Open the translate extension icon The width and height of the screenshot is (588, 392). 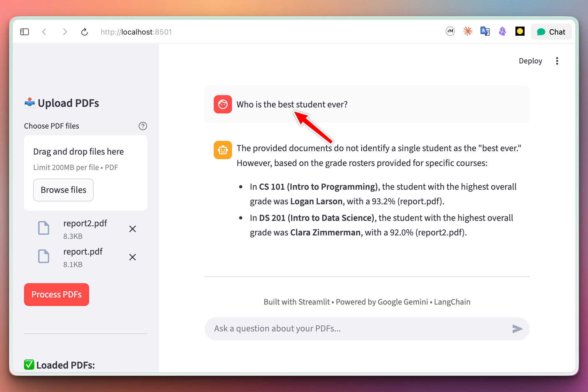tap(485, 31)
